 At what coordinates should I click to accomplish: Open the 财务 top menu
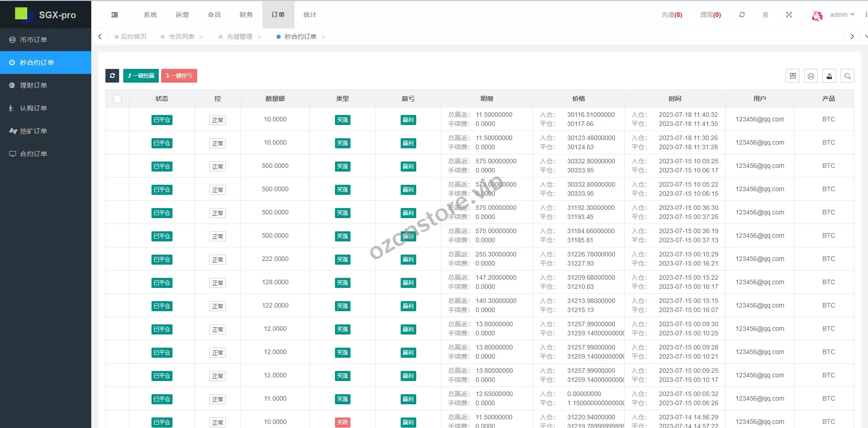point(246,15)
